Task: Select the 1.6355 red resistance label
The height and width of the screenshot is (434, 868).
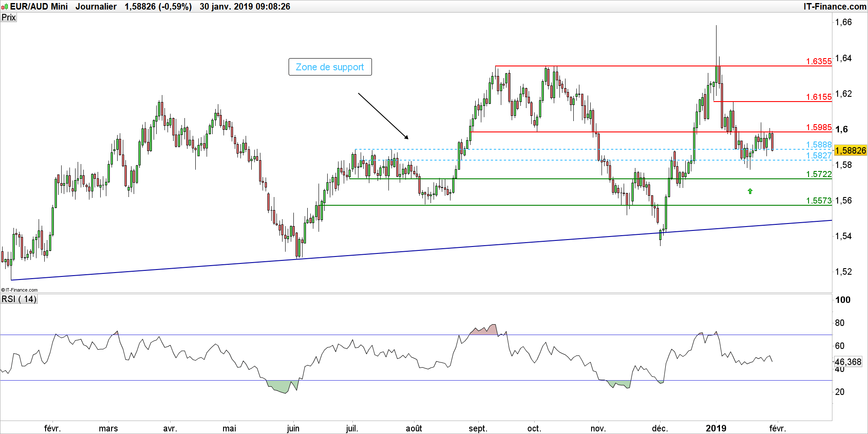Action: 819,61
